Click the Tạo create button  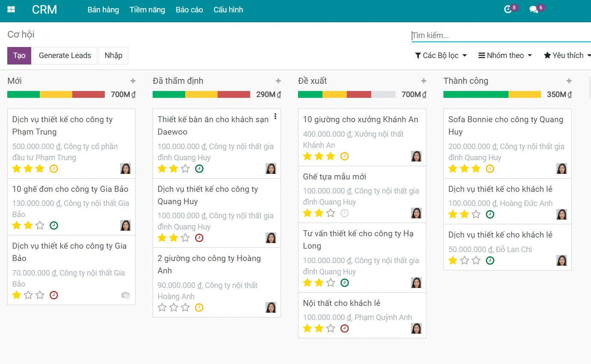pos(19,56)
